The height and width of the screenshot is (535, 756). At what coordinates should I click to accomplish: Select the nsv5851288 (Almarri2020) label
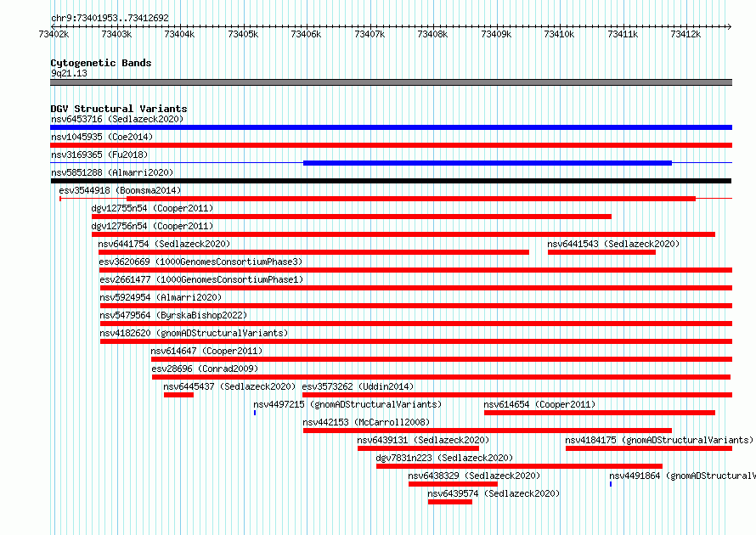click(x=112, y=172)
